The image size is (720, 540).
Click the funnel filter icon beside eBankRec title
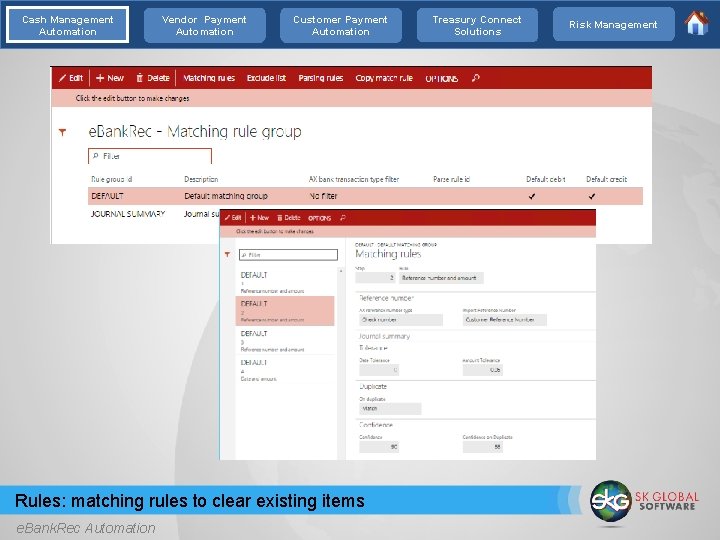coord(62,132)
